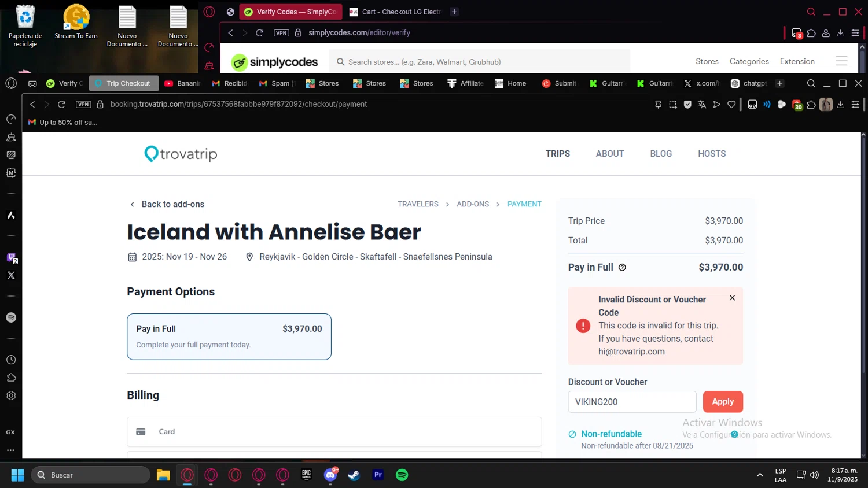Click the profile avatar in the toolbar
The image size is (868, 488).
point(826,105)
